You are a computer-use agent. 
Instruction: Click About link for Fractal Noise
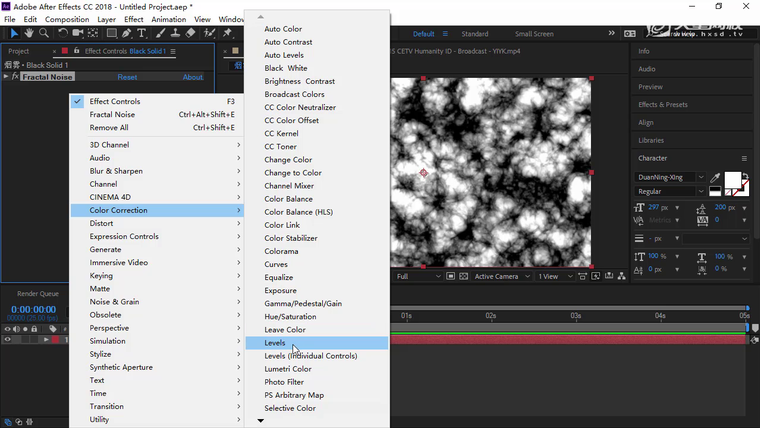click(x=192, y=77)
